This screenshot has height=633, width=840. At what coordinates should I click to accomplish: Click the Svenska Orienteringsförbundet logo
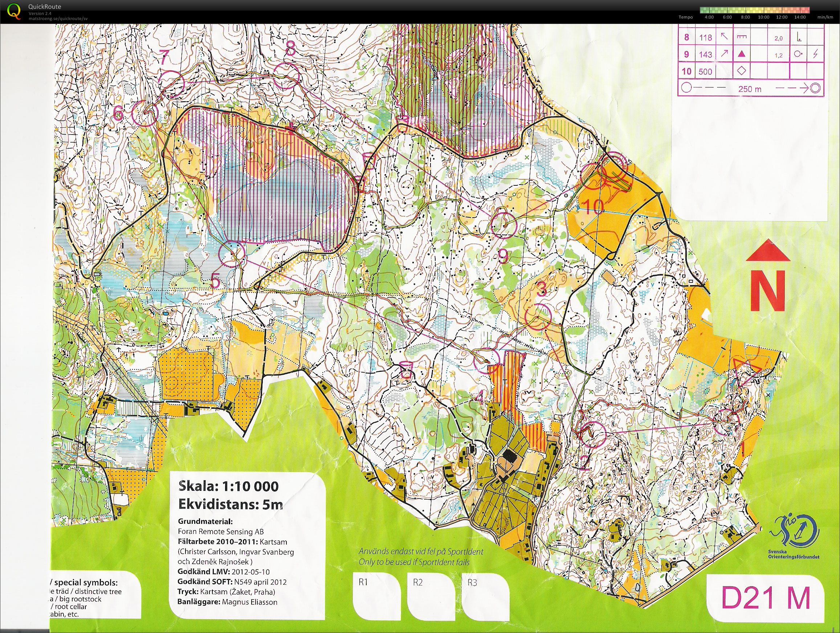pyautogui.click(x=793, y=536)
